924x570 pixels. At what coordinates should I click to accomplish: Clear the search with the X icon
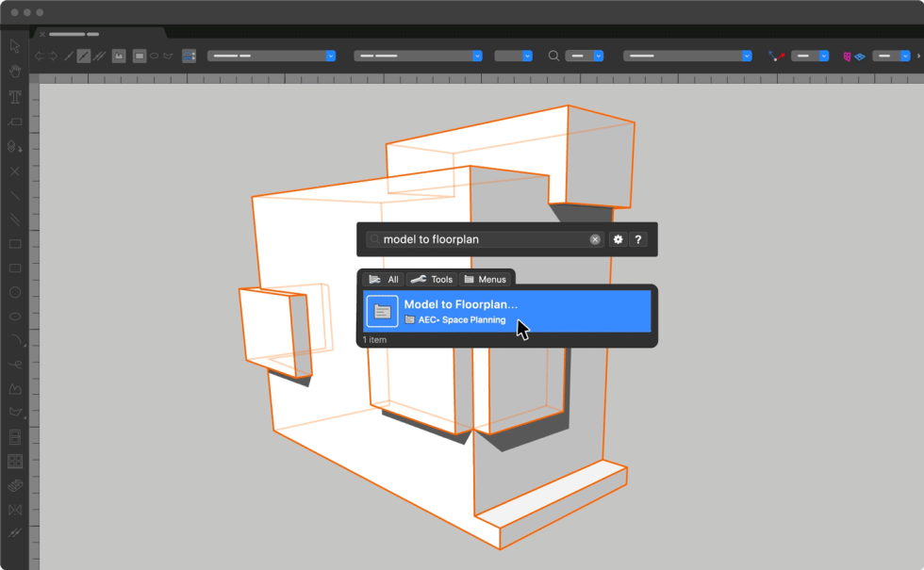coord(595,239)
